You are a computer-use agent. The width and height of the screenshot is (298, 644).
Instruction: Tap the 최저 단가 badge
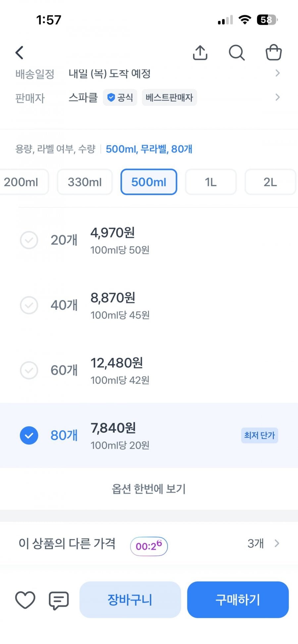[x=259, y=435]
